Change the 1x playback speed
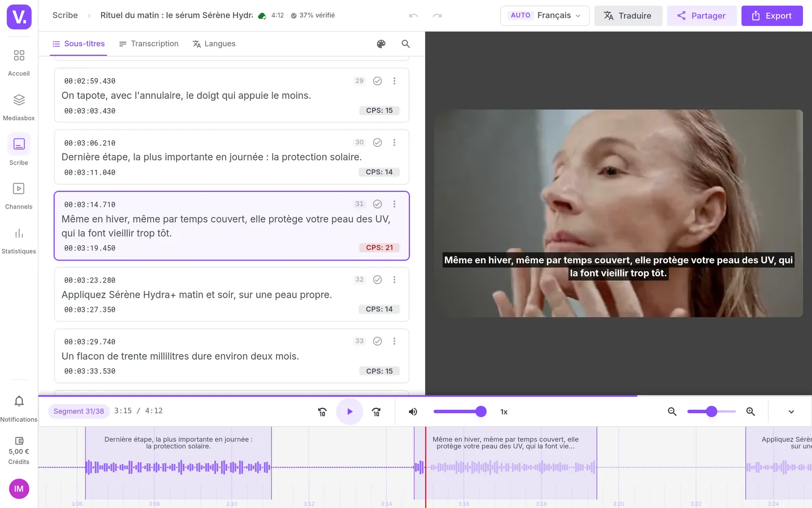 tap(504, 412)
